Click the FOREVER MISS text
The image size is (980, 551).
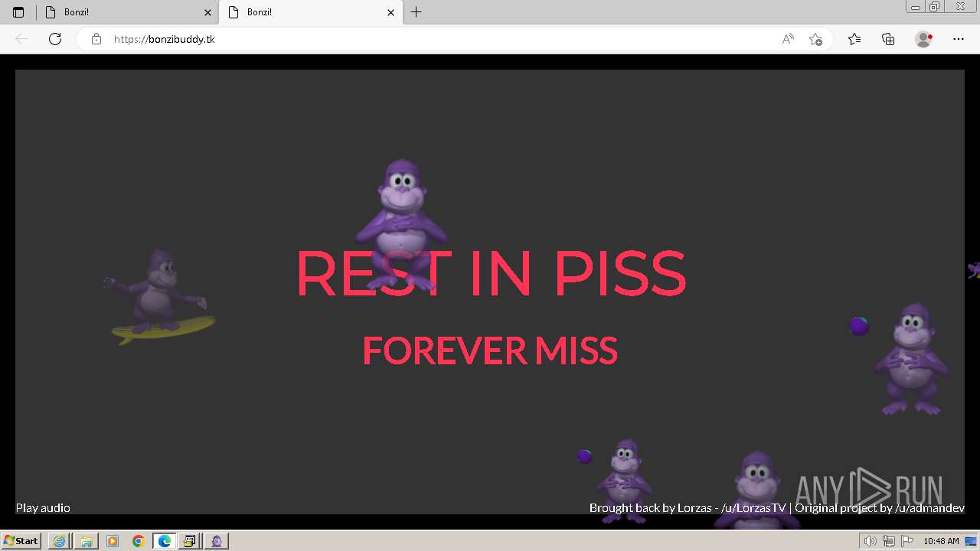(490, 350)
